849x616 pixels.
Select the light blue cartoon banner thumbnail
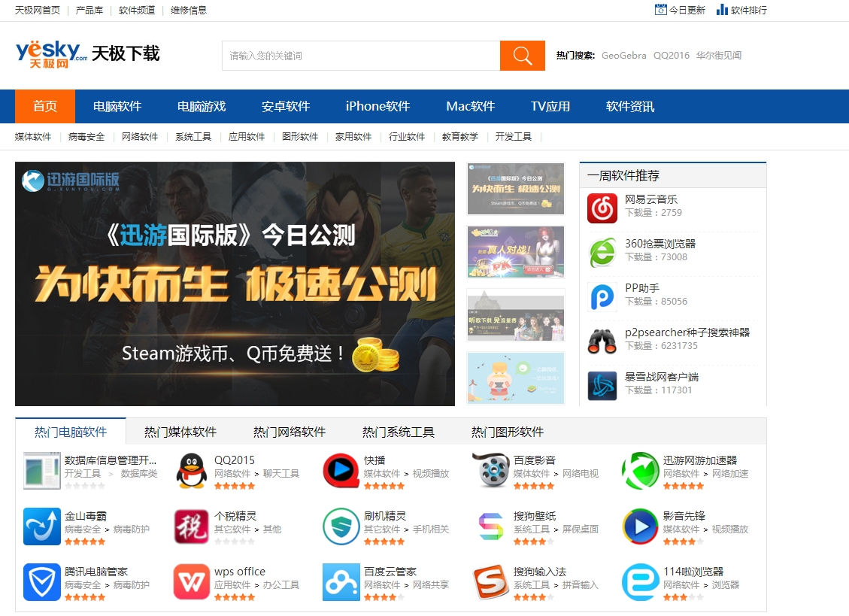pyautogui.click(x=516, y=378)
